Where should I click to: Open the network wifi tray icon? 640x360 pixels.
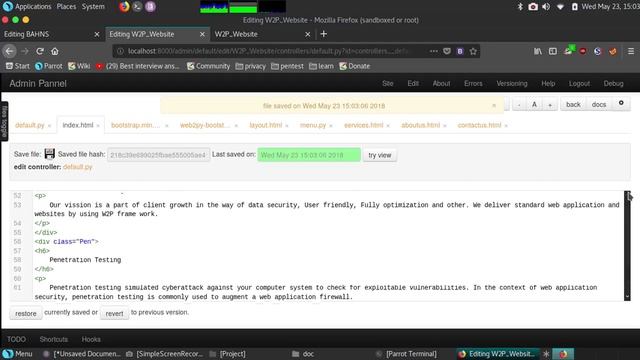point(560,7)
